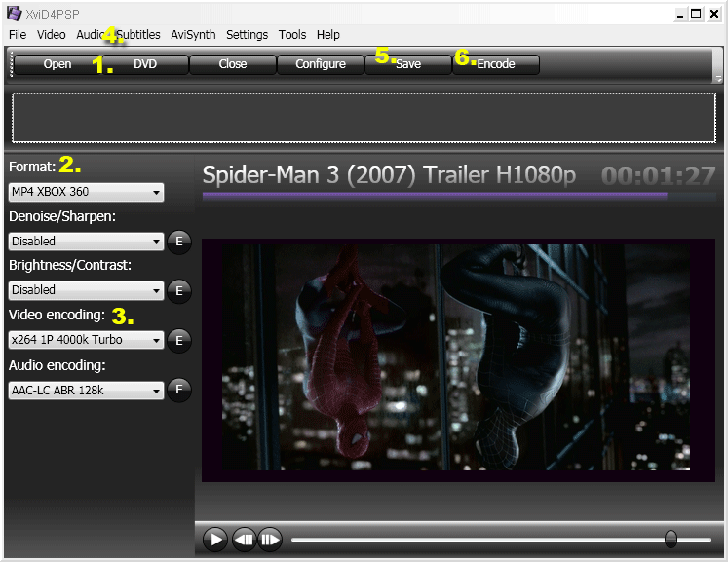Edit Audio encoding preset with E button

coord(179,390)
